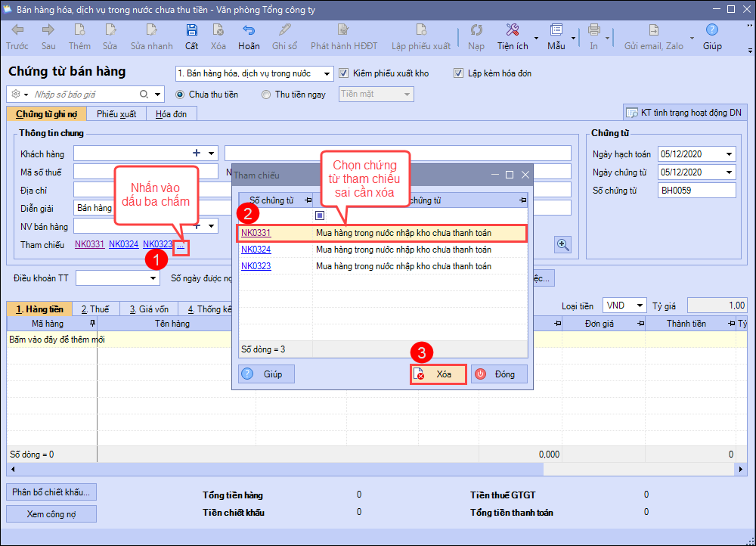
Task: Switch to the Phiếu xuất tab
Action: click(x=116, y=114)
